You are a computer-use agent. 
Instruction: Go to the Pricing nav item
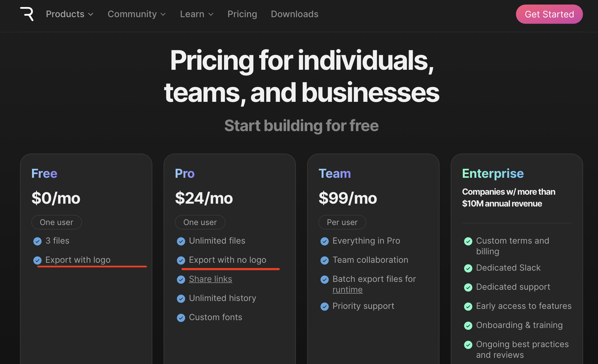click(242, 14)
